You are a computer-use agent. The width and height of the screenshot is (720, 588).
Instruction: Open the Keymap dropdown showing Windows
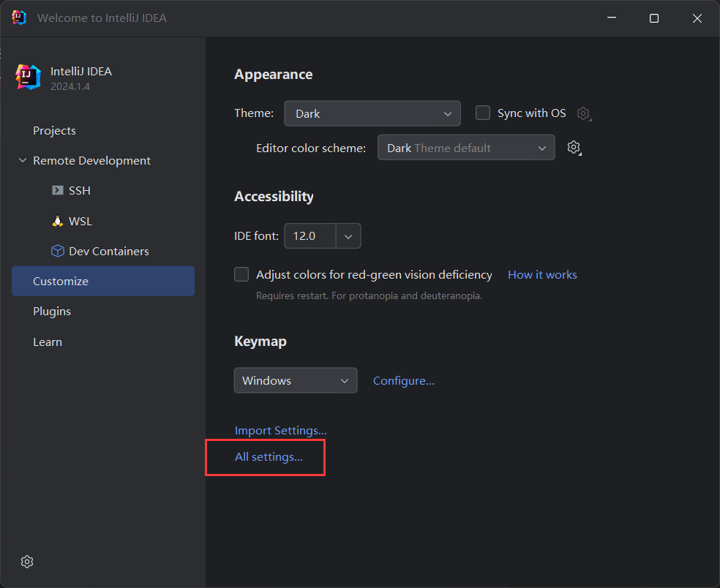click(296, 380)
